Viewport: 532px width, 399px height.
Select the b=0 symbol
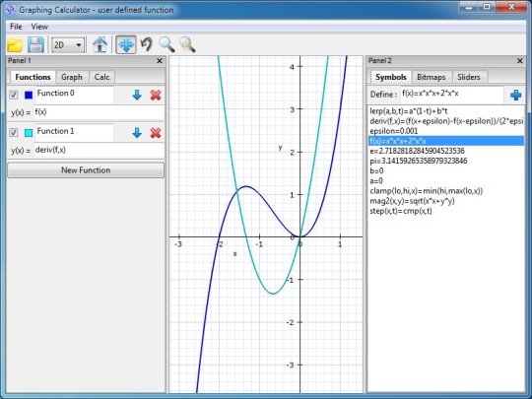(446, 170)
